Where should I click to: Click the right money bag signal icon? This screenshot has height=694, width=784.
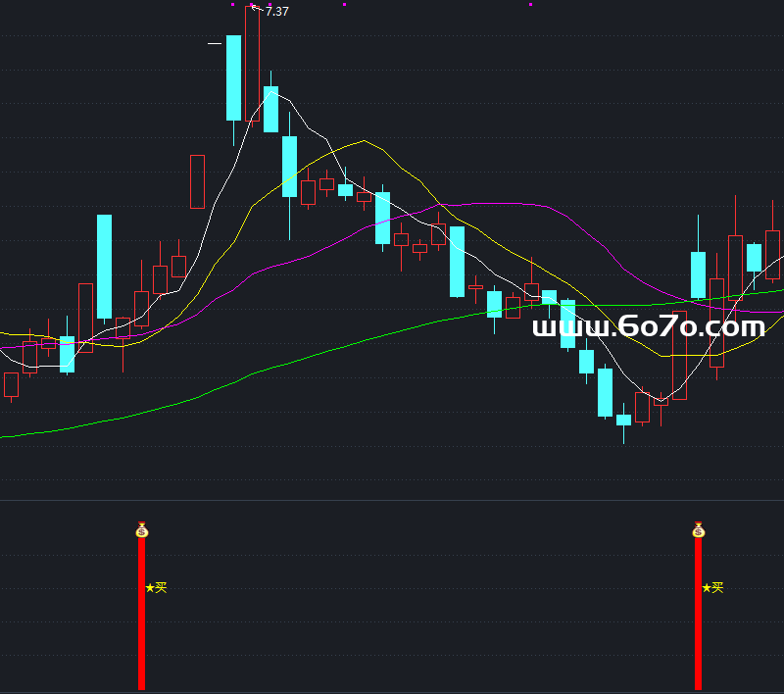point(698,530)
